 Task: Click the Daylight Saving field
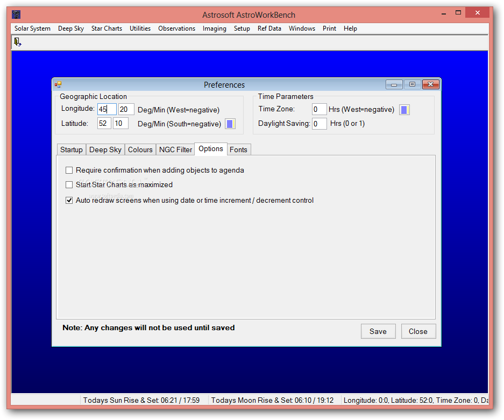pos(319,123)
